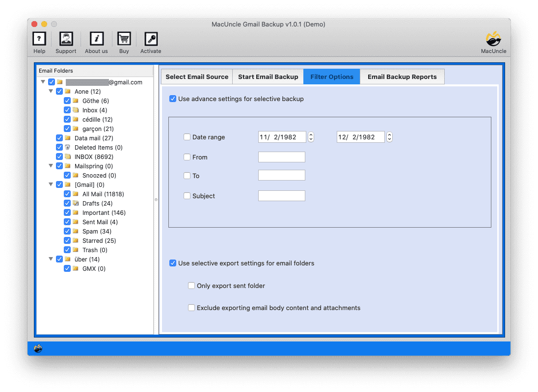Open the Help toolbar icon
The height and width of the screenshot is (392, 538).
pyautogui.click(x=39, y=39)
